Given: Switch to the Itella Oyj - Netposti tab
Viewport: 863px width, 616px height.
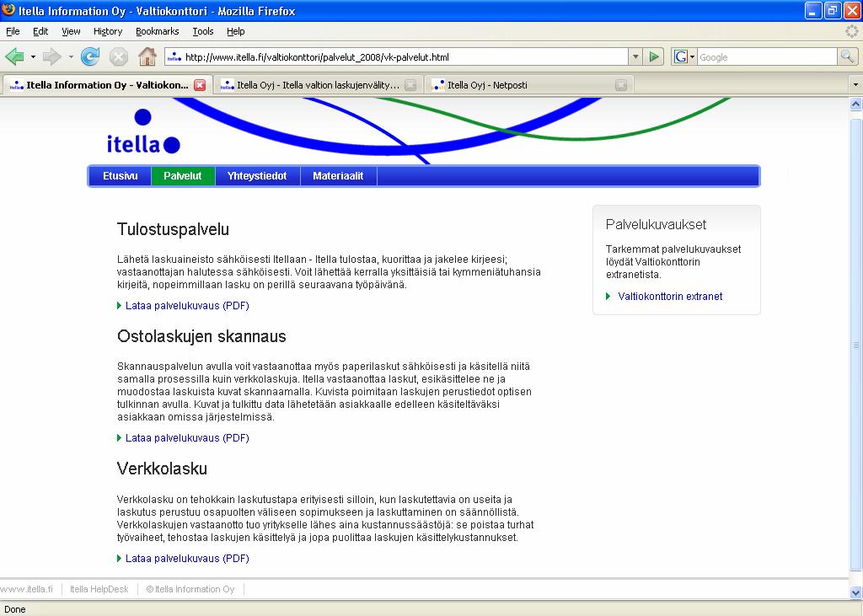Looking at the screenshot, I should tap(529, 85).
